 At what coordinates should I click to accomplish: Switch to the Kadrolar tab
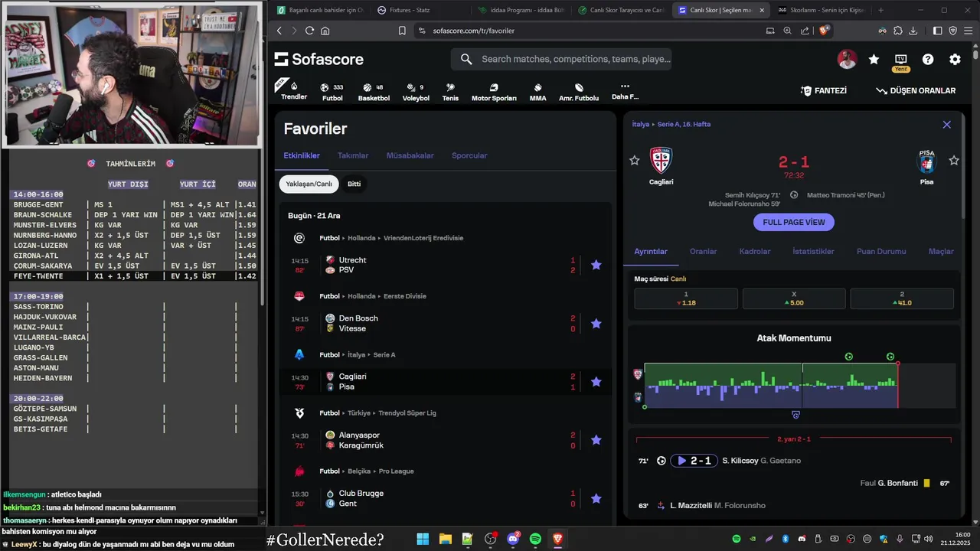click(x=755, y=251)
